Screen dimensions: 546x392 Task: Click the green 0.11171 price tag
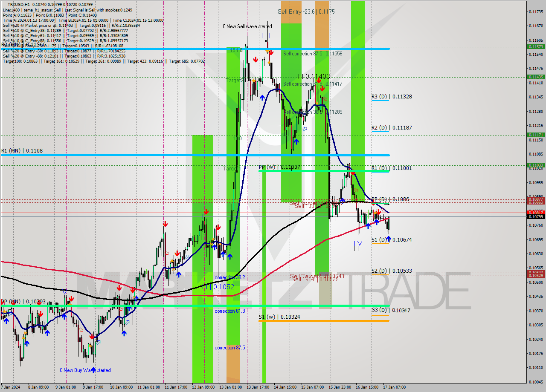pyautogui.click(x=536, y=135)
